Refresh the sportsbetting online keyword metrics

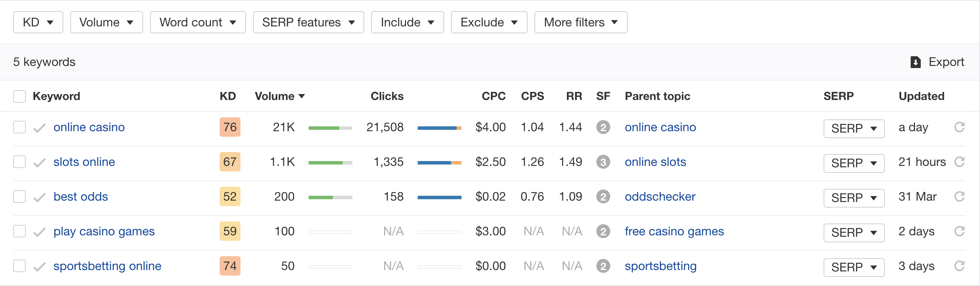tap(959, 266)
